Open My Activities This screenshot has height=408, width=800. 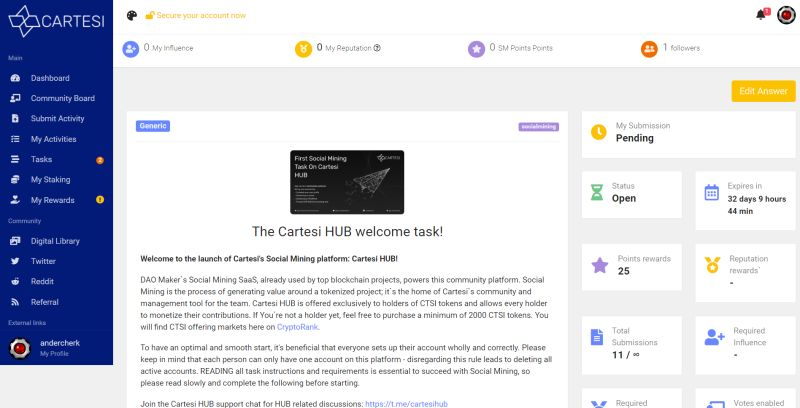pos(56,139)
